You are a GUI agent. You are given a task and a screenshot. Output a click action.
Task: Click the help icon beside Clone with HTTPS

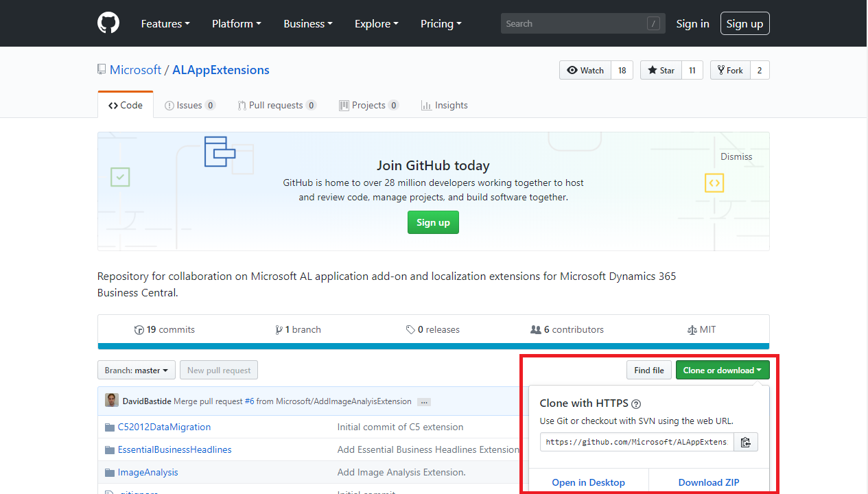click(x=636, y=404)
